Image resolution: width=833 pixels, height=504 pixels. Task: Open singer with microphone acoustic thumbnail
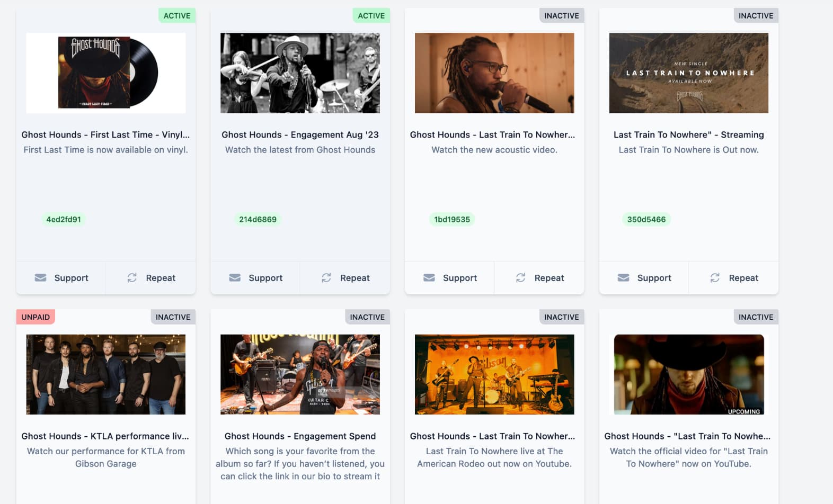pyautogui.click(x=494, y=73)
